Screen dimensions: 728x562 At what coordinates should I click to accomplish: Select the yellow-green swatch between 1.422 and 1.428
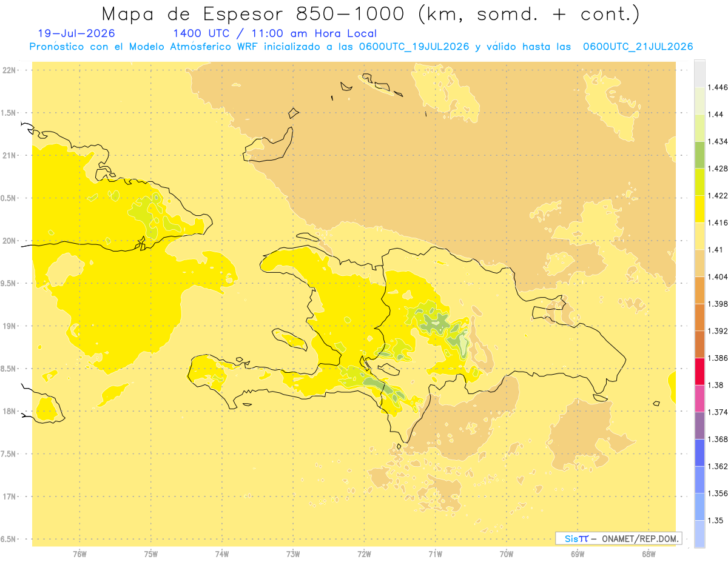click(699, 182)
